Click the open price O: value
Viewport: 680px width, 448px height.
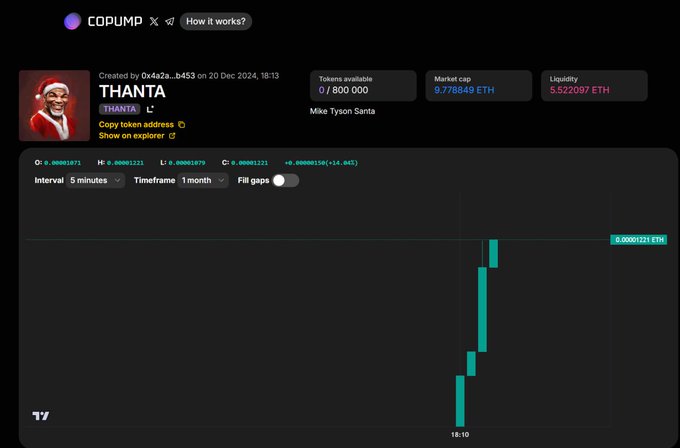[62, 163]
